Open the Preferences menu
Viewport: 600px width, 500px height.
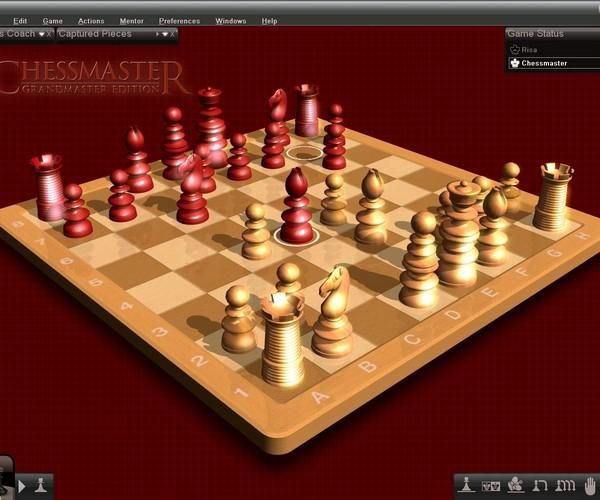tap(179, 20)
